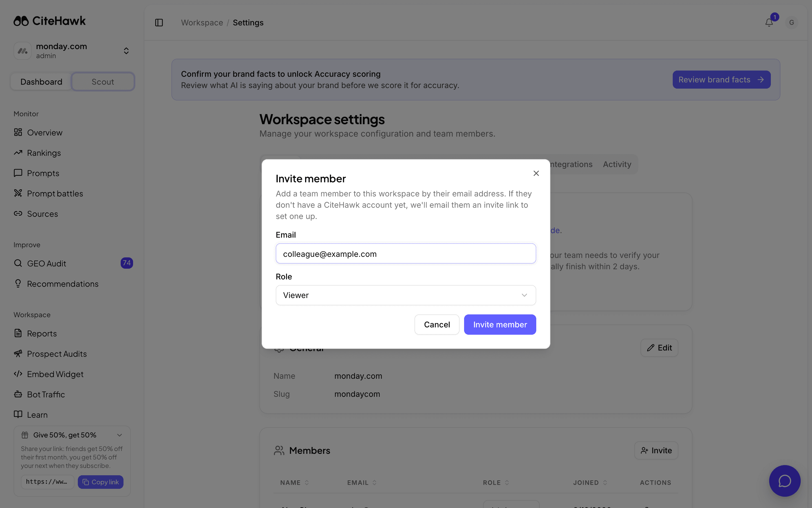812x508 pixels.
Task: Click the monday.com workspace logo
Action: [x=23, y=51]
